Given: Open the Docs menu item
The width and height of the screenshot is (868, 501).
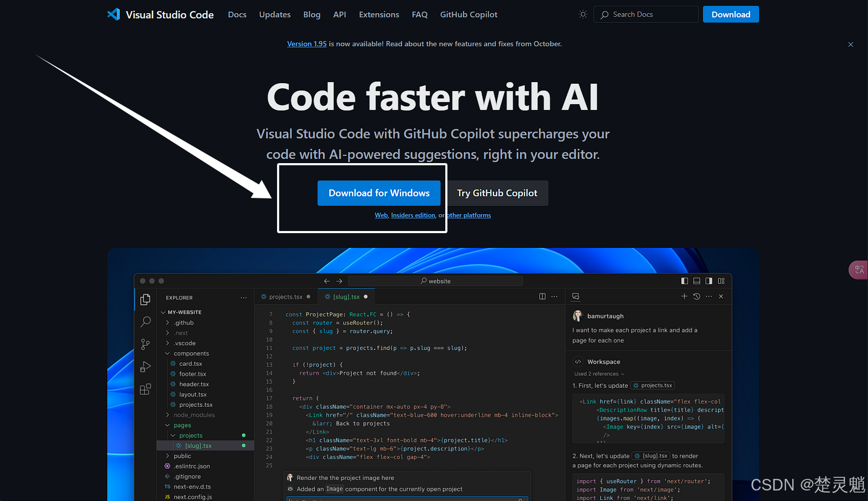Looking at the screenshot, I should point(237,14).
